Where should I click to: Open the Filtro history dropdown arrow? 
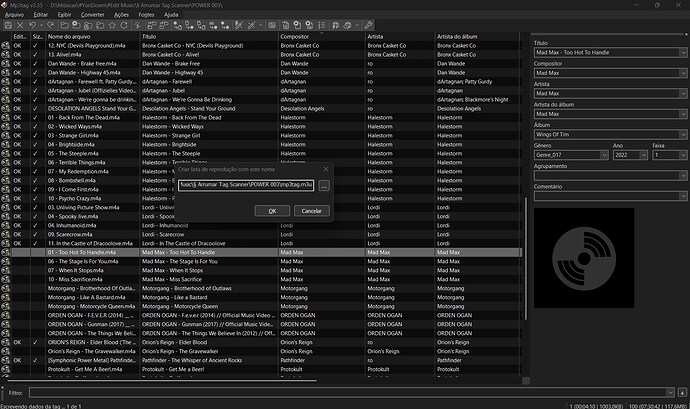pyautogui.click(x=670, y=392)
